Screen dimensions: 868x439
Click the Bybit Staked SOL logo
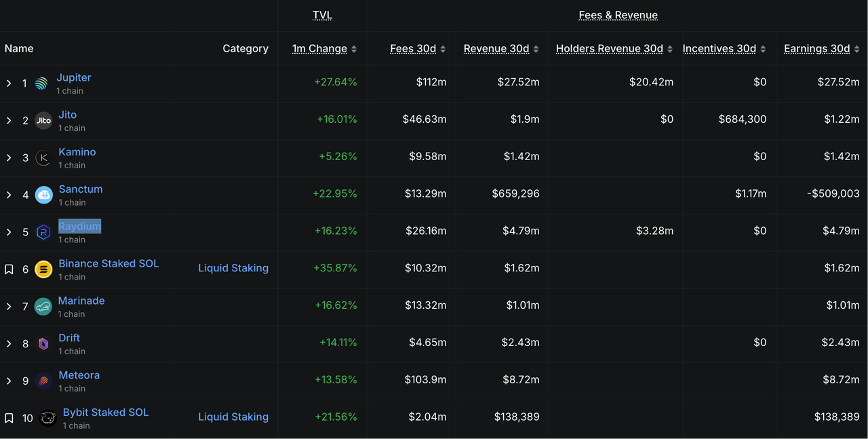coord(47,419)
